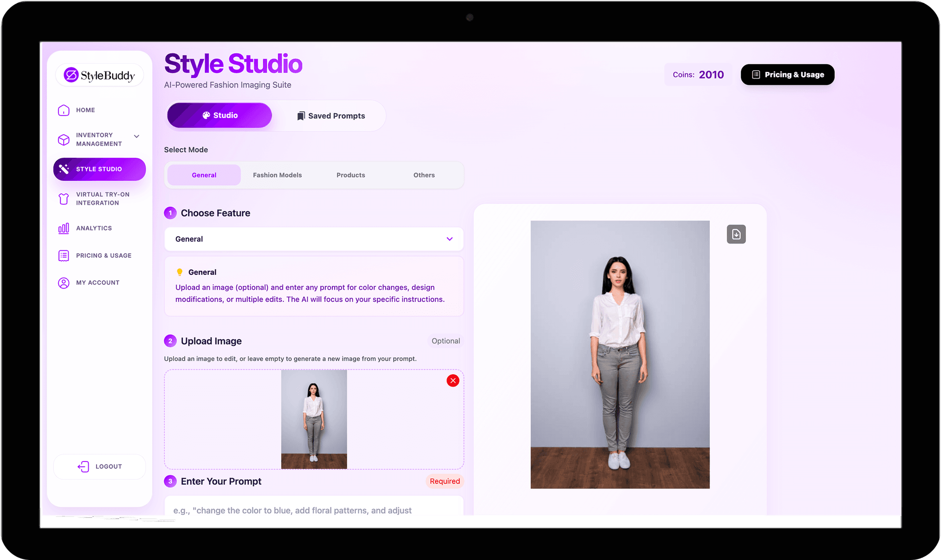The width and height of the screenshot is (941, 560).
Task: Select the Fashion Models mode
Action: [277, 175]
